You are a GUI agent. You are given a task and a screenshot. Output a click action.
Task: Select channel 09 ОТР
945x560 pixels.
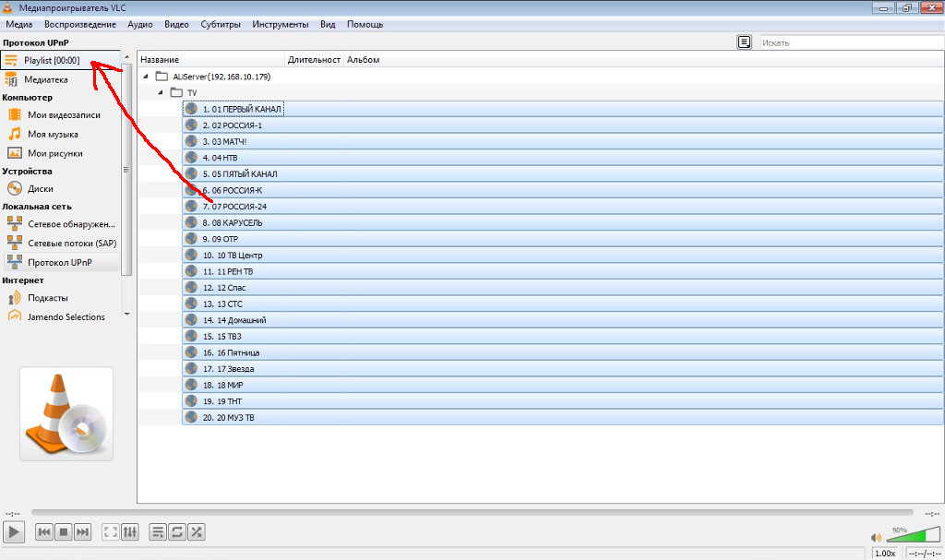(x=563, y=239)
